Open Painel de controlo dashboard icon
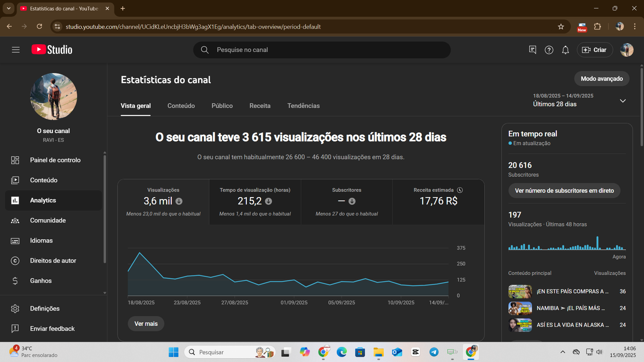Viewport: 644px width, 362px height. (x=15, y=160)
